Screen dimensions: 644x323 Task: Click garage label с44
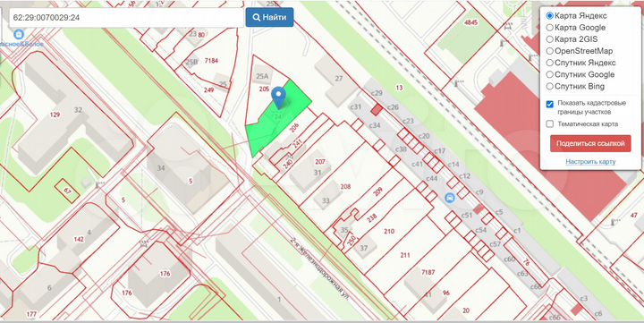[432, 178]
